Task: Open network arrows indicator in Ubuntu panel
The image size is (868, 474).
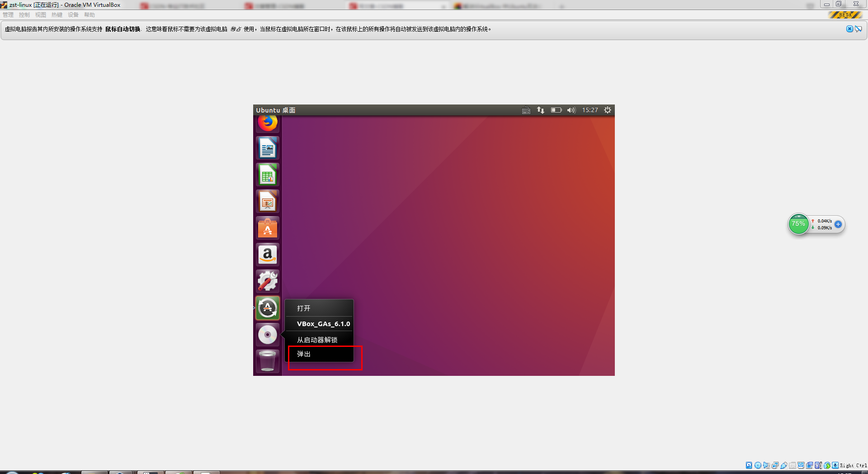Action: [541, 110]
